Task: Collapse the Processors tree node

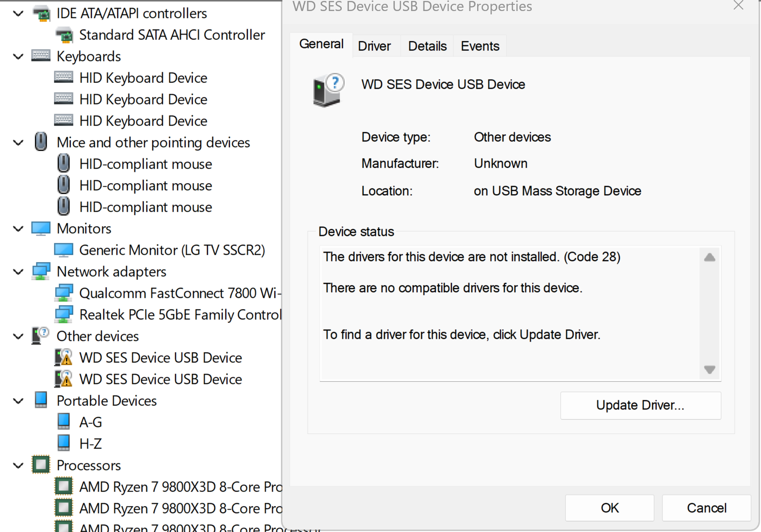Action: [x=18, y=465]
